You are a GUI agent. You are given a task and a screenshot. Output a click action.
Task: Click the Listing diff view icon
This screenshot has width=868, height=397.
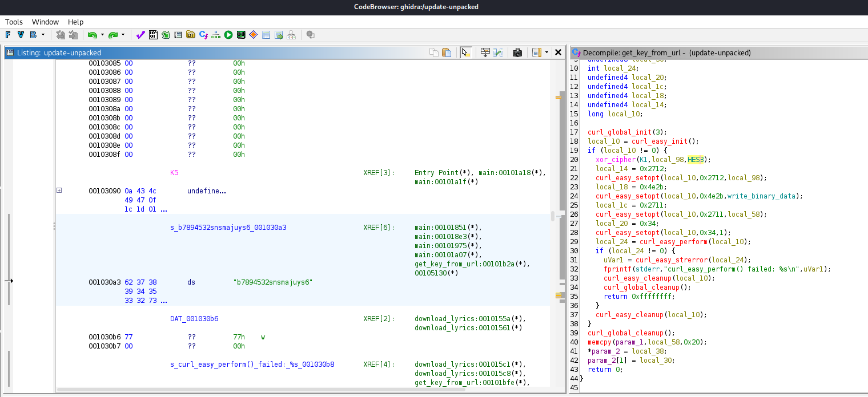click(x=498, y=52)
